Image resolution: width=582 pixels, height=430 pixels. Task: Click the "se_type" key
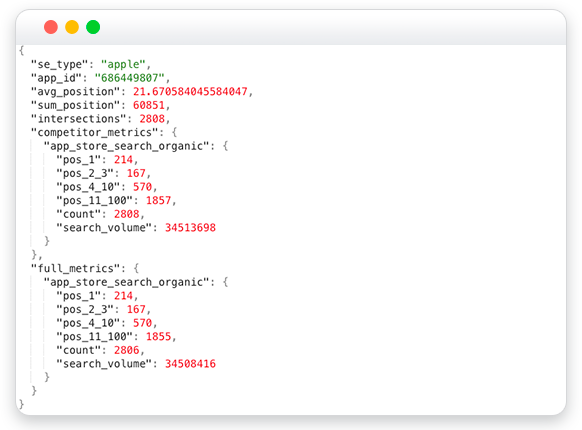[x=59, y=65]
